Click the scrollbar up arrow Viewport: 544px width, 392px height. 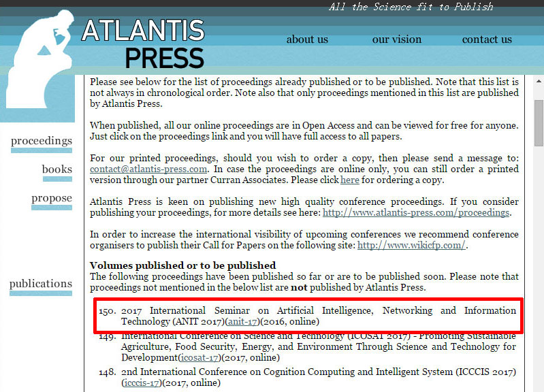click(539, 81)
